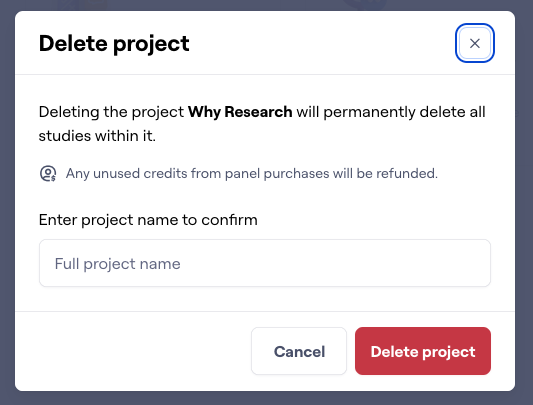Cancel the project deletion
Screen dimensions: 533x405
coord(299,351)
